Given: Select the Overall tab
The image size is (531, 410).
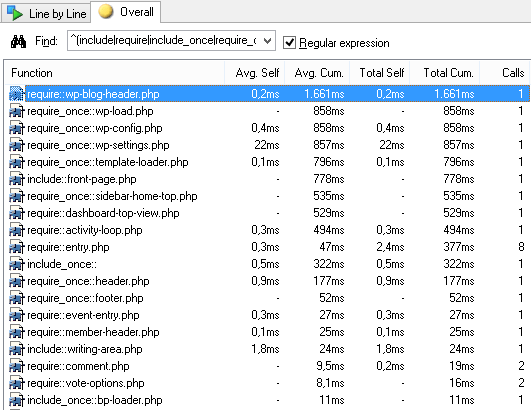Looking at the screenshot, I should (x=126, y=12).
